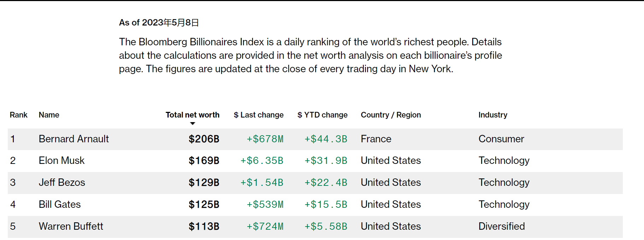The image size is (644, 240).
Task: Click the As of date text
Action: click(x=159, y=23)
